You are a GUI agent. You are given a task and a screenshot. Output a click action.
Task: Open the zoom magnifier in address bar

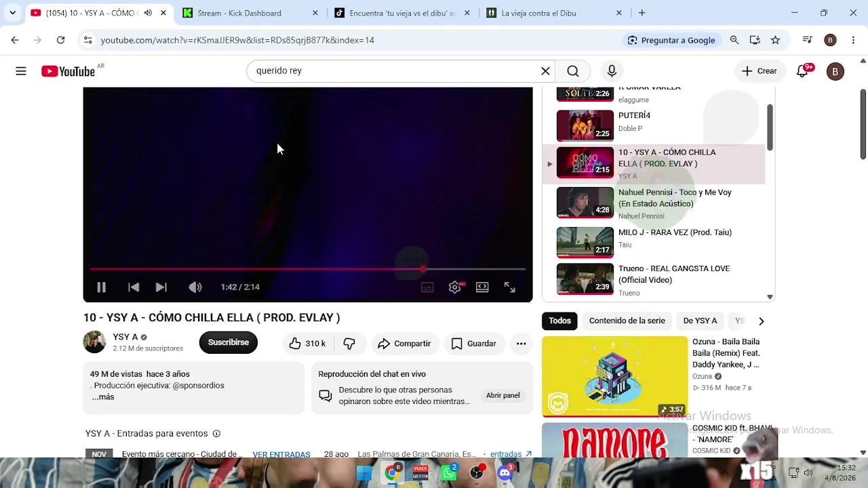pyautogui.click(x=734, y=41)
